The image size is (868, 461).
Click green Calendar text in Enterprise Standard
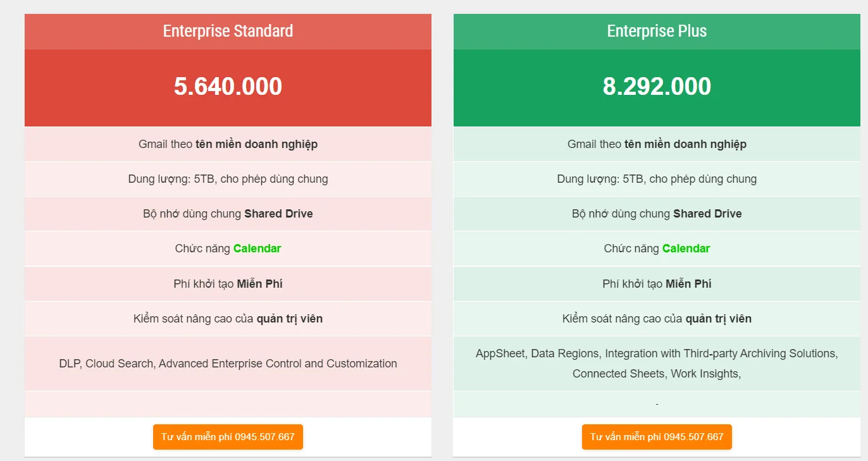[x=257, y=249]
